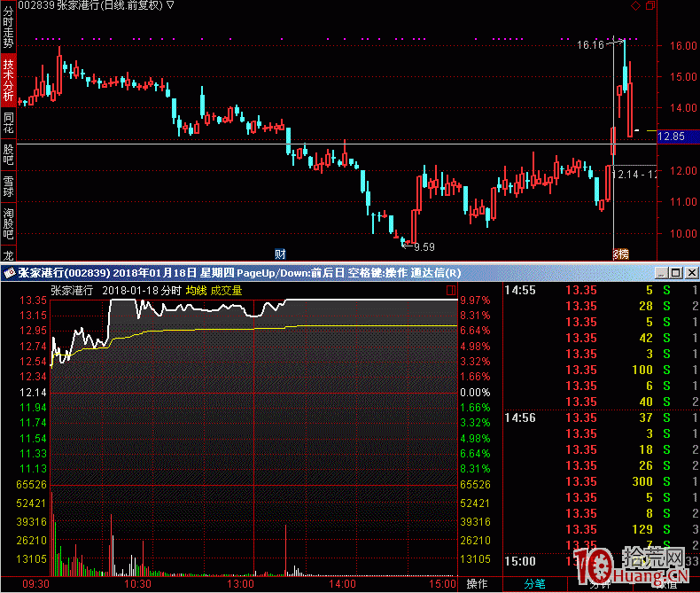Go to the 雪球 sidebar tab
Viewport: 700px width, 593px height.
pos(8,187)
